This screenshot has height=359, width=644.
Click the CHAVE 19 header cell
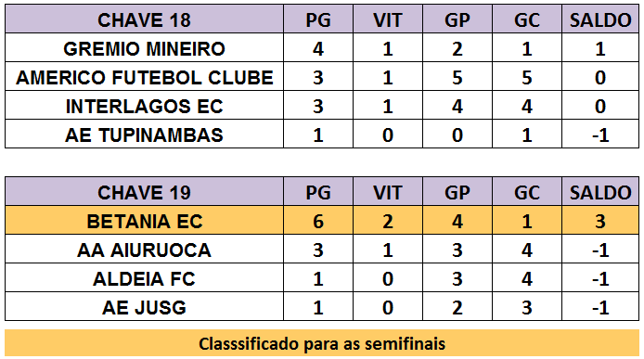point(144,191)
